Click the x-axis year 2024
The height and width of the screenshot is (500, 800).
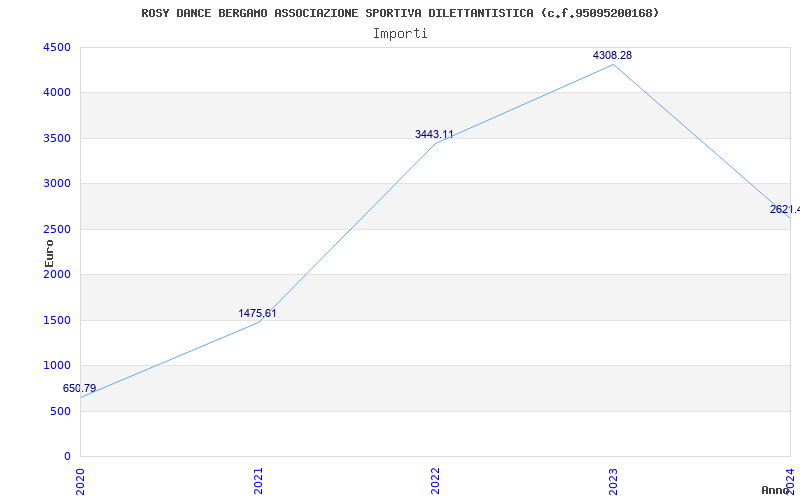[790, 481]
